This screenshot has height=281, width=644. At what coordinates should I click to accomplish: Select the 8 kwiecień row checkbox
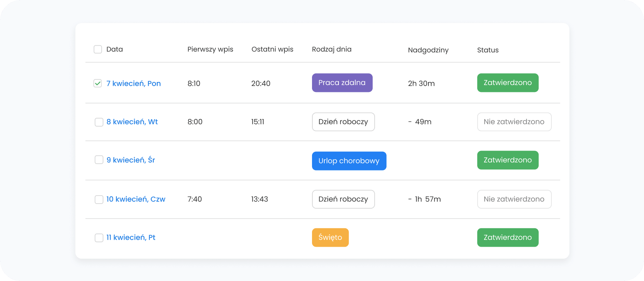tap(99, 122)
